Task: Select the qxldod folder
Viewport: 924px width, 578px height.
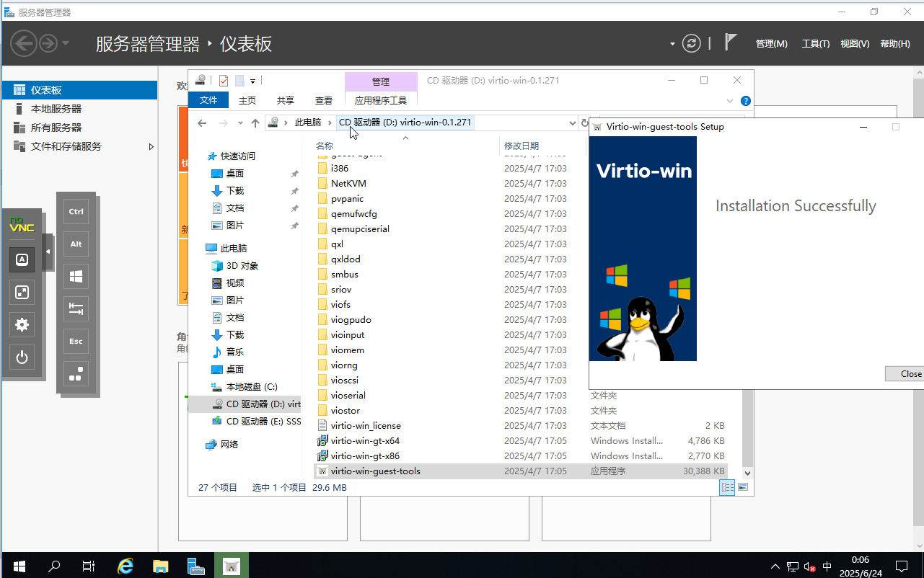Action: click(x=346, y=259)
